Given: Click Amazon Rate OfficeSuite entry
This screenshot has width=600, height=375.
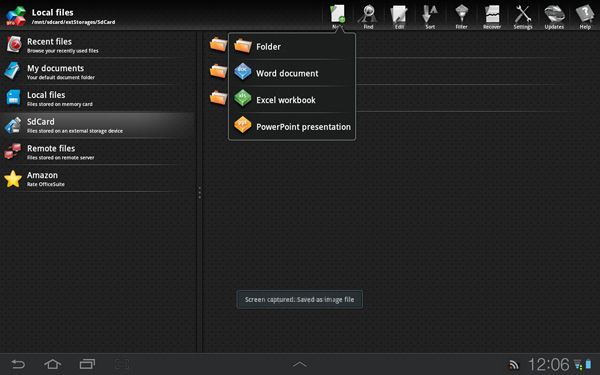Looking at the screenshot, I should 98,179.
